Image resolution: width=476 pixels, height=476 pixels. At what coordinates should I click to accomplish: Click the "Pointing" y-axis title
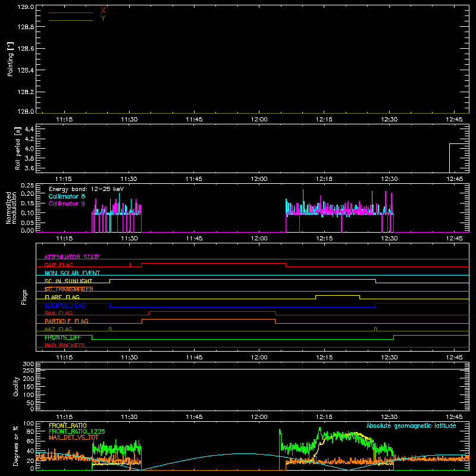[x=11, y=59]
